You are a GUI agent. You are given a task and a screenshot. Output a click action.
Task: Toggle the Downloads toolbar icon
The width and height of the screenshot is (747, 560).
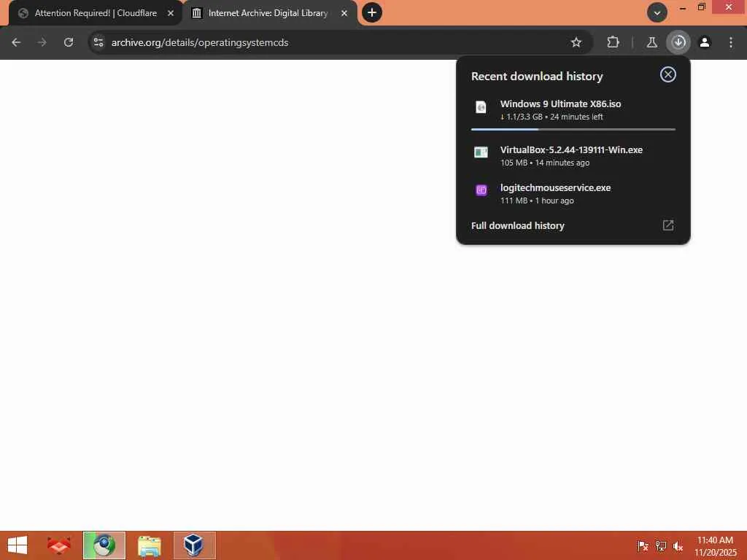(x=678, y=42)
